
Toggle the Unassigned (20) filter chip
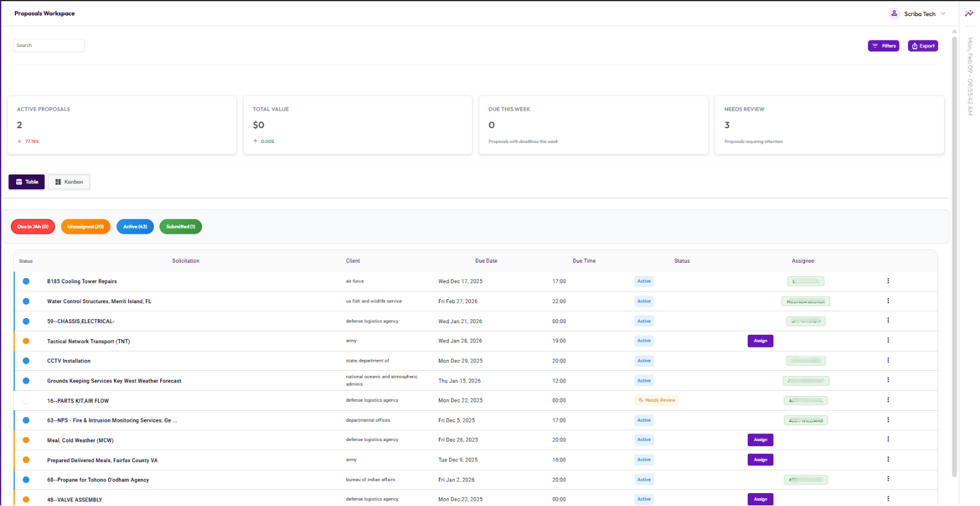tap(86, 227)
